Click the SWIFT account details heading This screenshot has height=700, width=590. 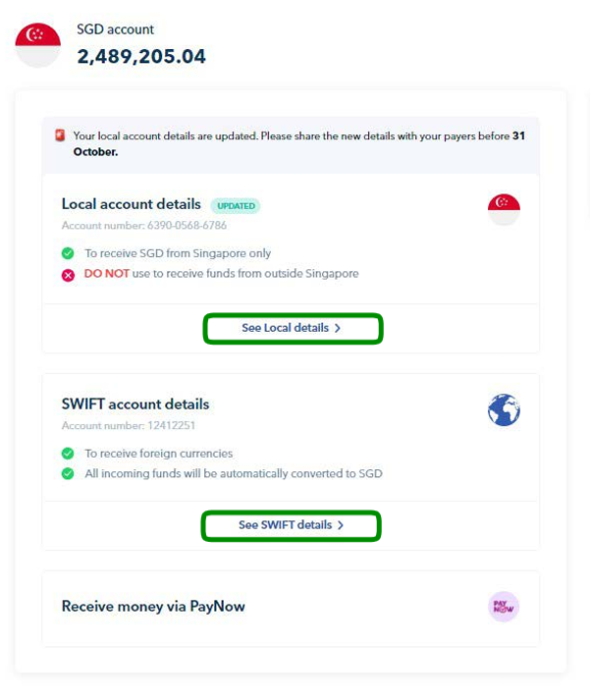point(135,404)
